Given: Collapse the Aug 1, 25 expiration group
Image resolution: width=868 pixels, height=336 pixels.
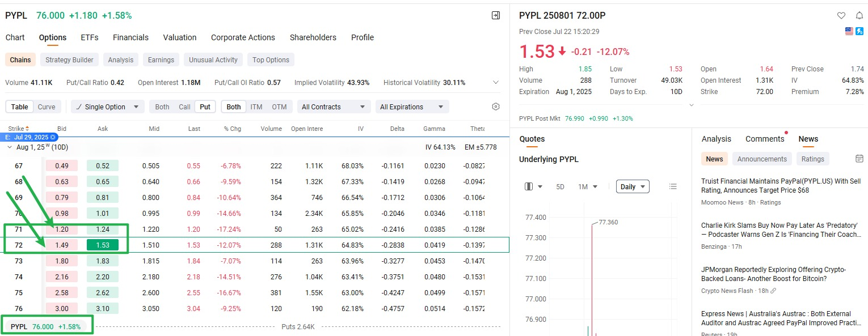Looking at the screenshot, I should pyautogui.click(x=9, y=147).
